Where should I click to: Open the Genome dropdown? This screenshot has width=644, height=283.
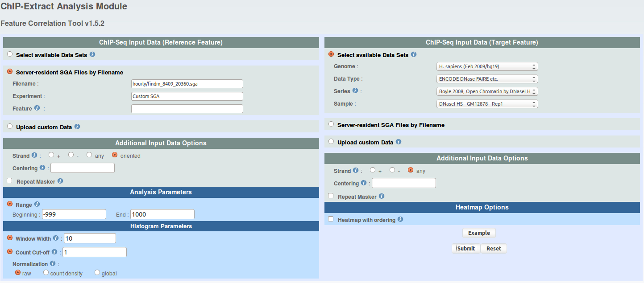click(x=487, y=66)
